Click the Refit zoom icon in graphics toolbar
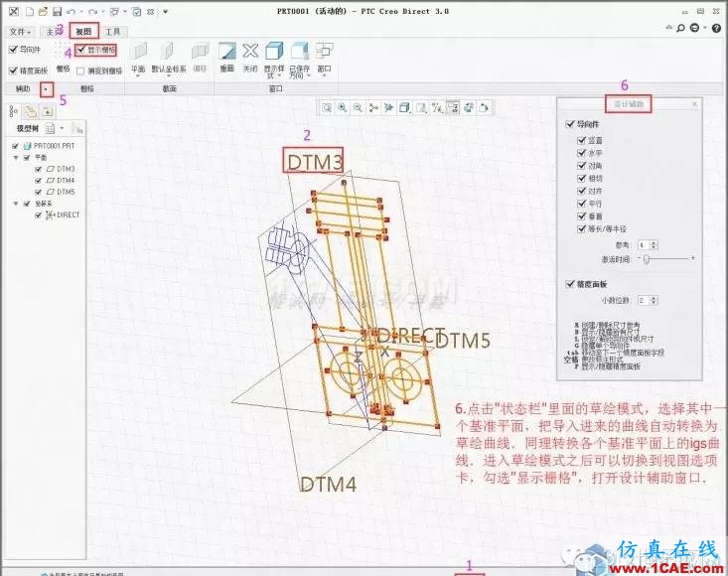 tap(328, 107)
